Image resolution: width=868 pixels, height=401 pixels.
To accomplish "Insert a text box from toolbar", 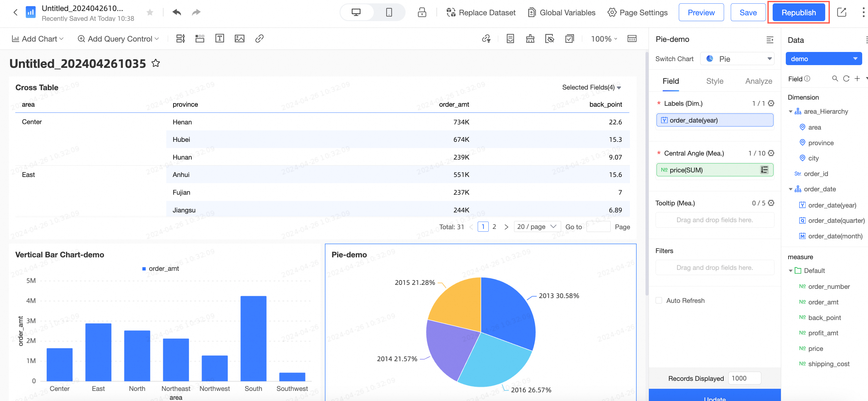I will [x=219, y=39].
